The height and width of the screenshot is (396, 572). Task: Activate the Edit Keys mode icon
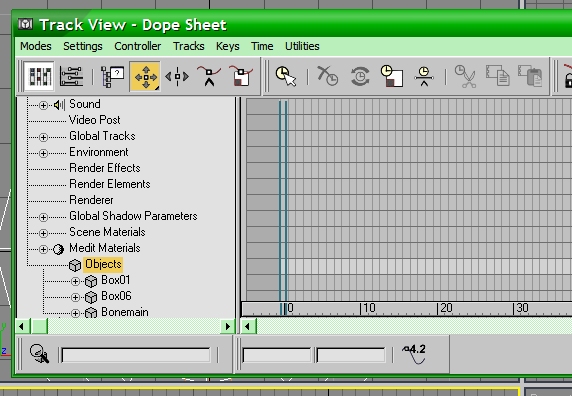40,77
